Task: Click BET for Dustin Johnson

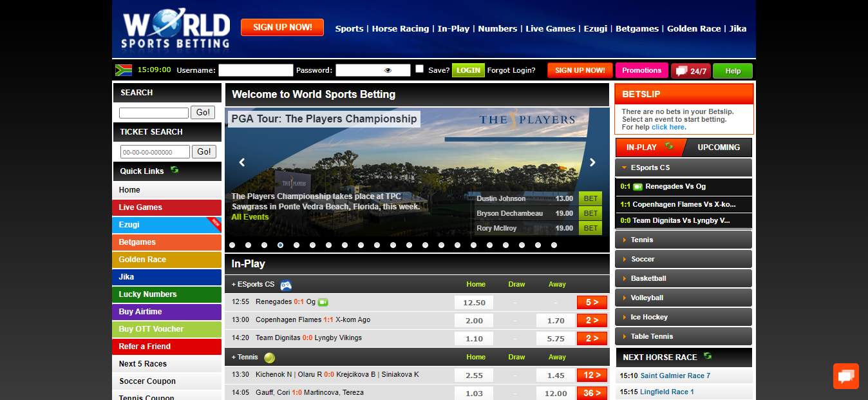Action: [590, 198]
